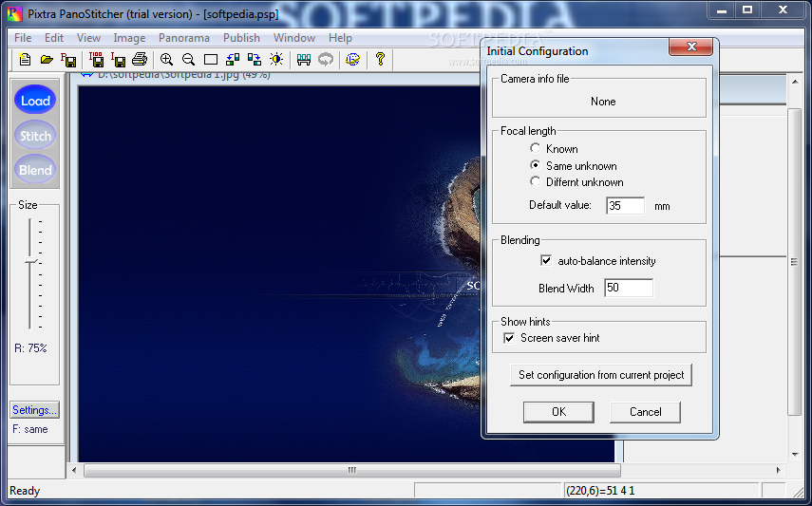Screen dimensions: 812x506
Task: Click the web publish globe icon
Action: pyautogui.click(x=352, y=60)
